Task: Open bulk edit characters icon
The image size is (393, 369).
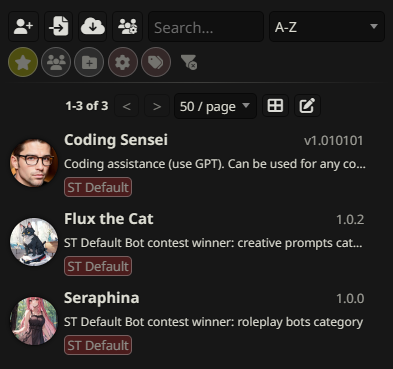Action: point(307,106)
